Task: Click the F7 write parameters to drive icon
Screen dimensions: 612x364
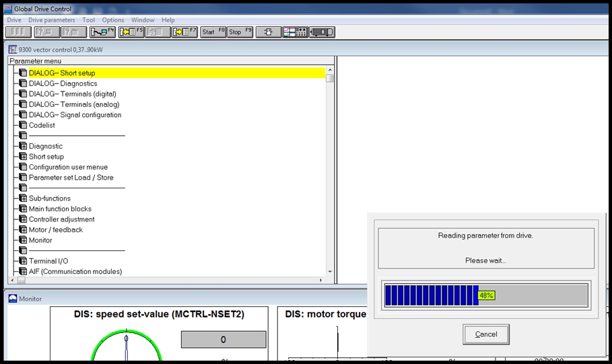Action: click(x=184, y=32)
